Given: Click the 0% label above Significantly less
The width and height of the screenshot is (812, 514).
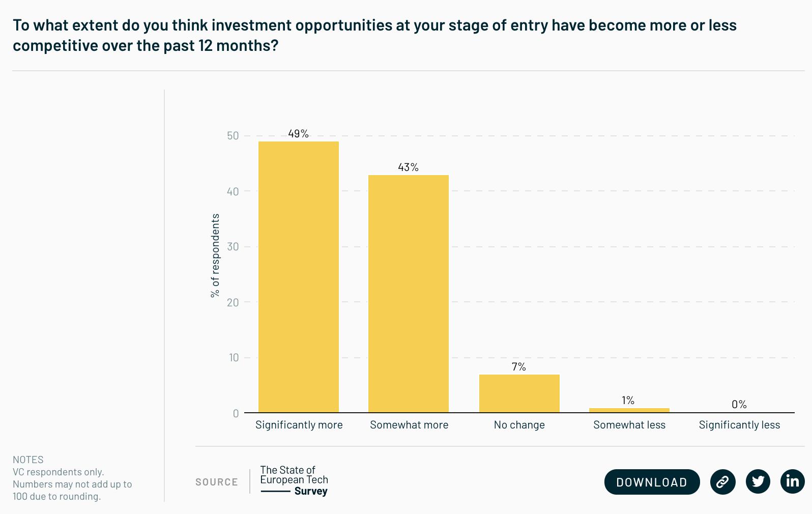Looking at the screenshot, I should 739,404.
